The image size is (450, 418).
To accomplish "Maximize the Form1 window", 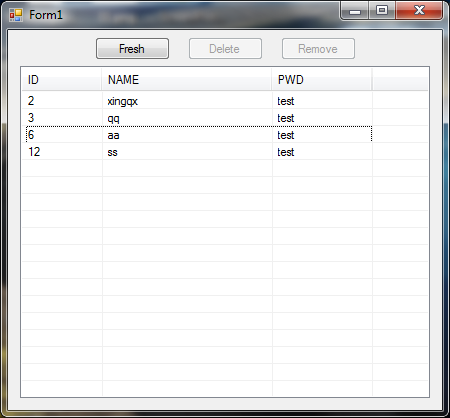I will 382,11.
